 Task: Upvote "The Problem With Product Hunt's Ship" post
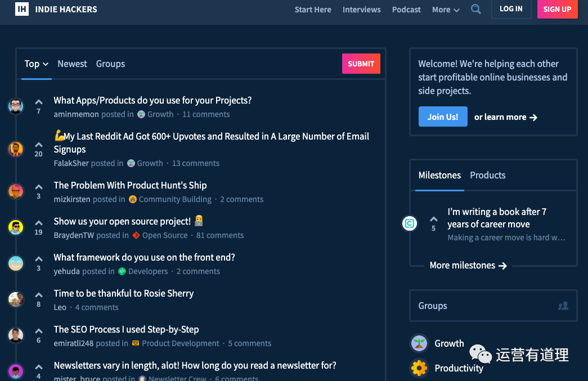(39, 187)
